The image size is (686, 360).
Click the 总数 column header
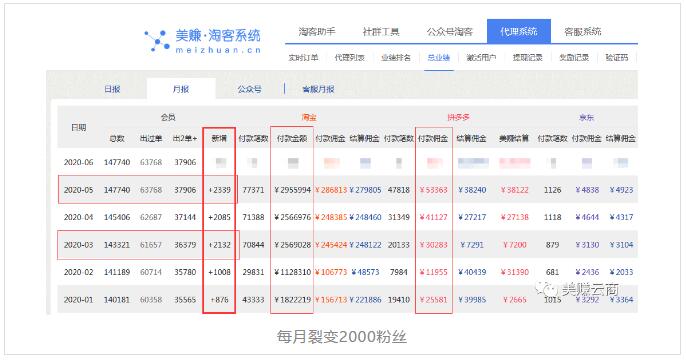tap(117, 139)
